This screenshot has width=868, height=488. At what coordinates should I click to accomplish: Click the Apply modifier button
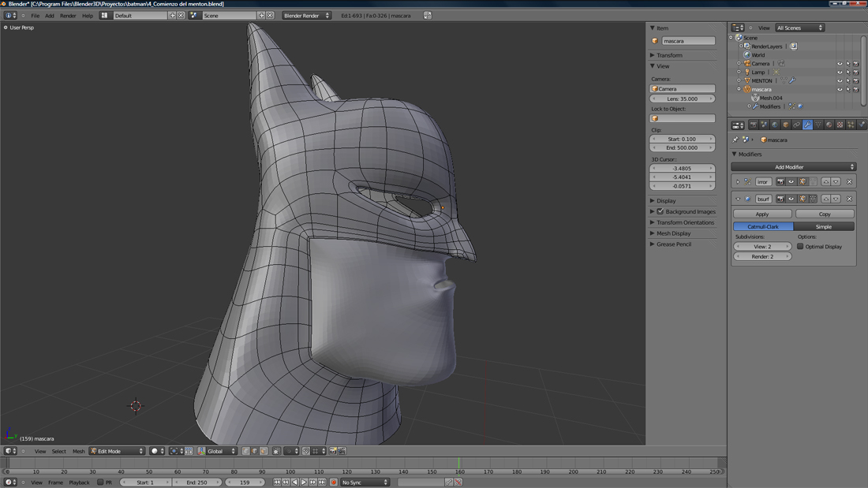tap(761, 214)
